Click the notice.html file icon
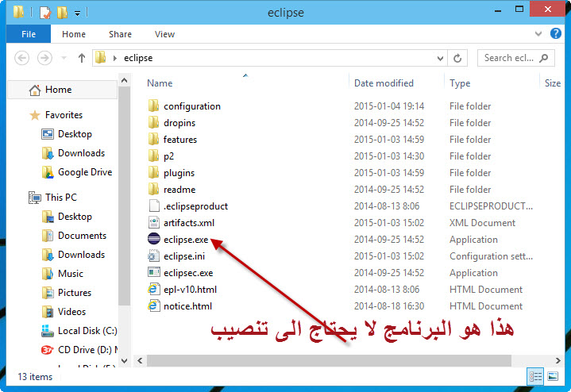The width and height of the screenshot is (571, 392). [x=154, y=306]
